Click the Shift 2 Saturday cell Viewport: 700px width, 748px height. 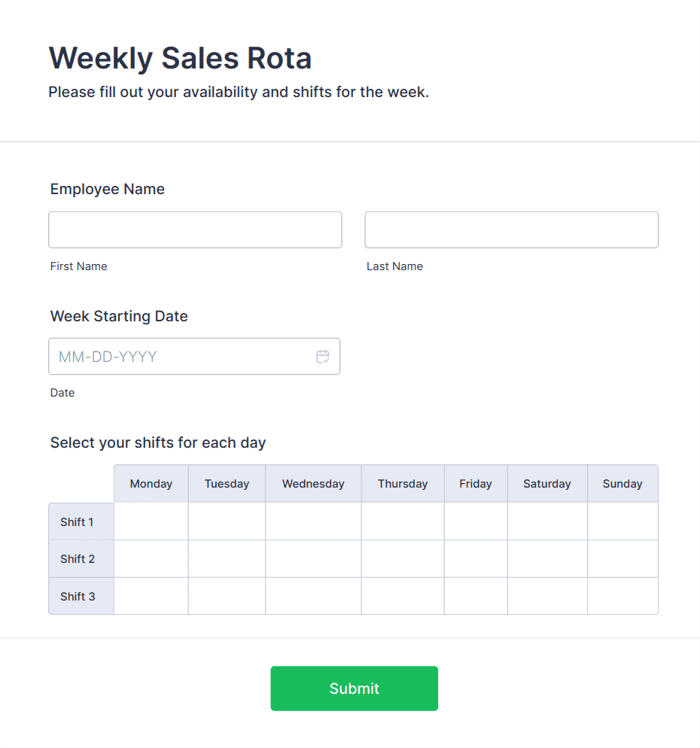click(547, 559)
